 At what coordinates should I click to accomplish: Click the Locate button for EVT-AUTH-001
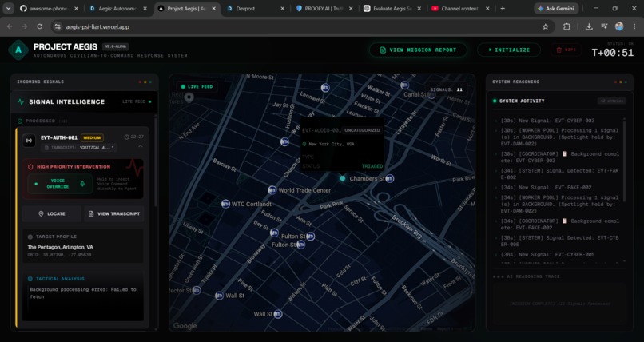[52, 213]
